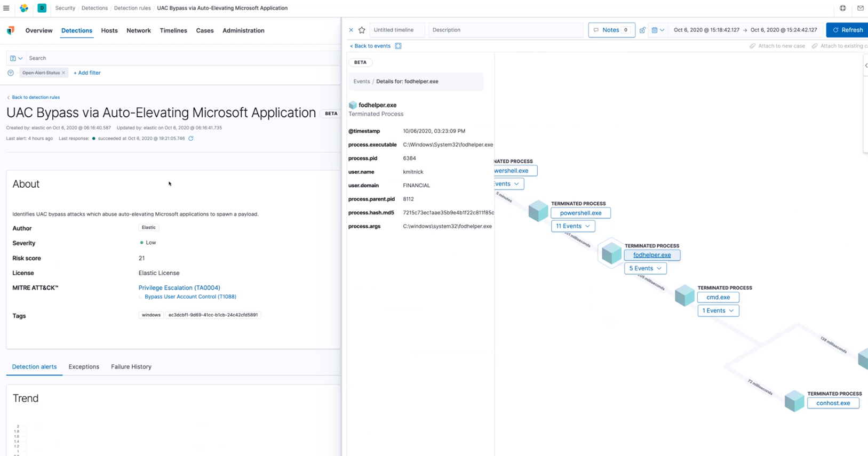Viewport: 868px width, 456px height.
Task: Select the fodhelper.exe process node label
Action: [x=652, y=255]
